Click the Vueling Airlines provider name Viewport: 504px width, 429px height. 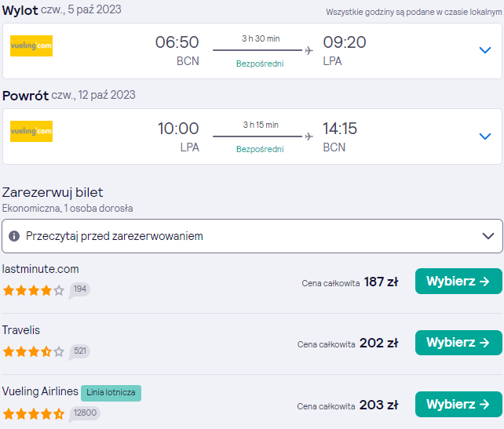tap(40, 391)
